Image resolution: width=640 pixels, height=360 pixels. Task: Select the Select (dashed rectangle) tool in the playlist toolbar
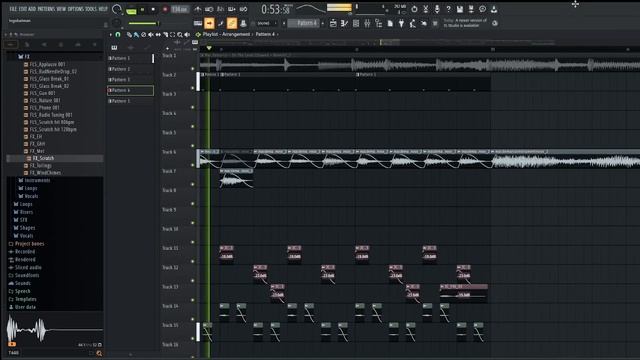[172, 35]
